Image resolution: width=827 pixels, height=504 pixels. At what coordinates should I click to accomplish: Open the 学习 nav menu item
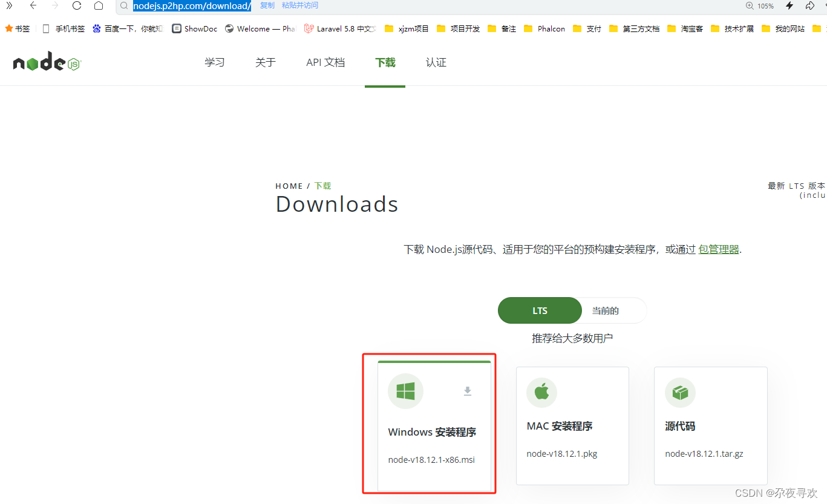tap(215, 62)
